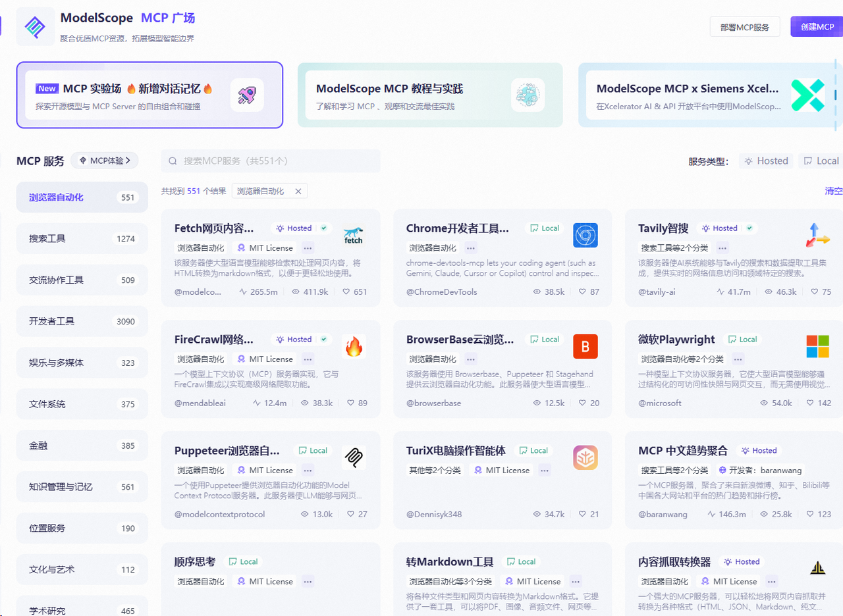Image resolution: width=843 pixels, height=616 pixels.
Task: Open the MCP 中文趋势聚合 service title
Action: click(x=683, y=451)
